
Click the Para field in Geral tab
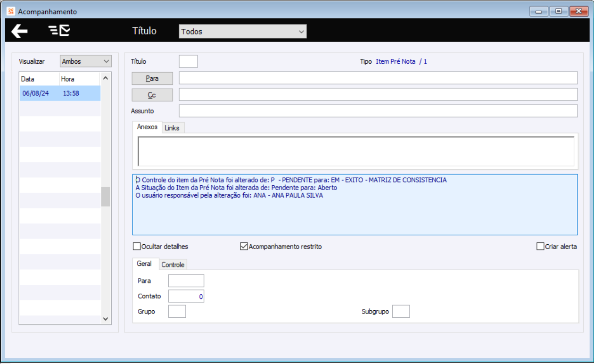186,281
